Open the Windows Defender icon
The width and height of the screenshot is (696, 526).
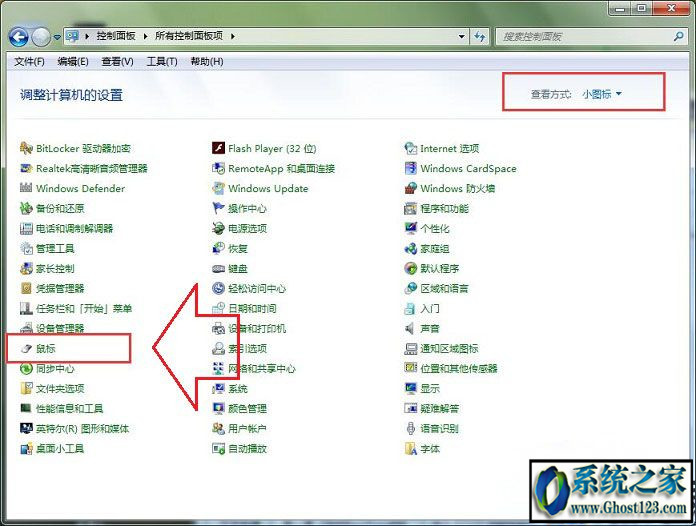26,188
